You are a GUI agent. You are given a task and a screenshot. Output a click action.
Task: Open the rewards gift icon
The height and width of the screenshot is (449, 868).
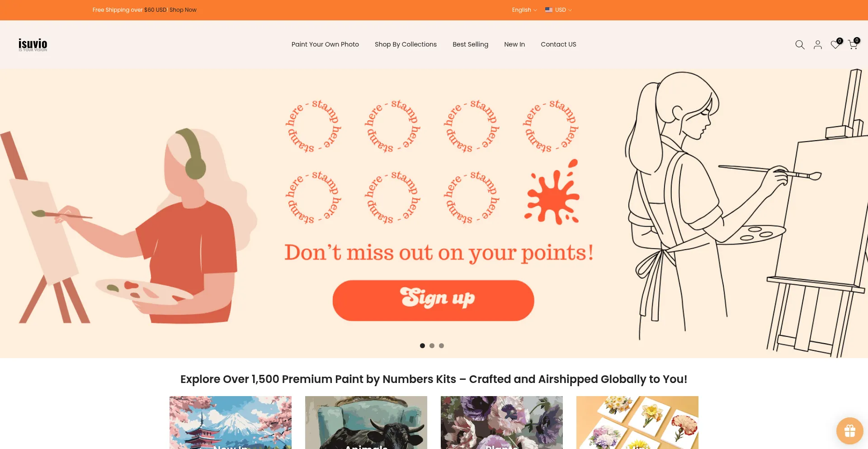[x=849, y=431]
